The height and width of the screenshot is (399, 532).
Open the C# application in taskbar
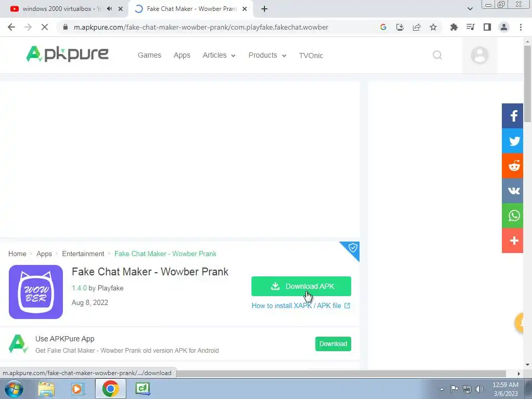(142, 389)
